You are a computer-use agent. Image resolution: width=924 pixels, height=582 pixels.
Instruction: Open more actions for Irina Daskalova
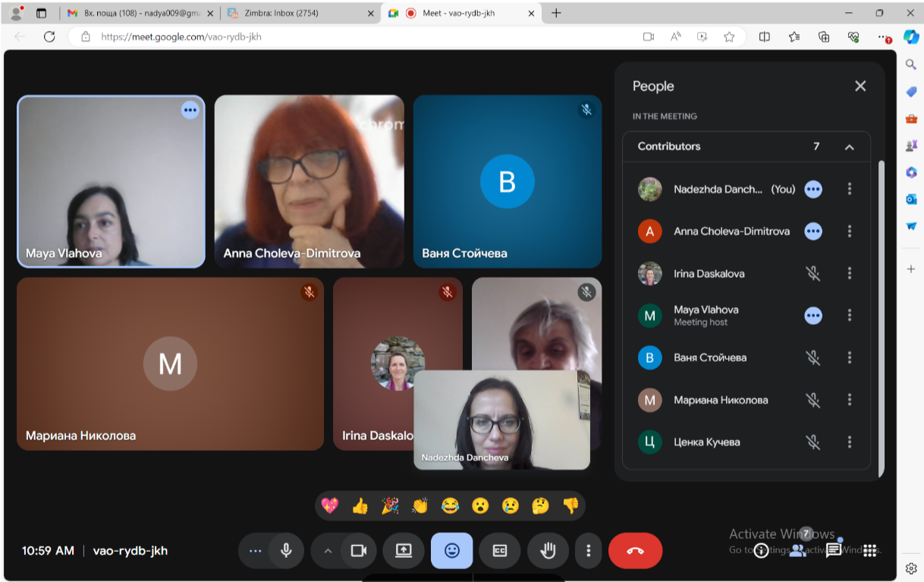(850, 273)
